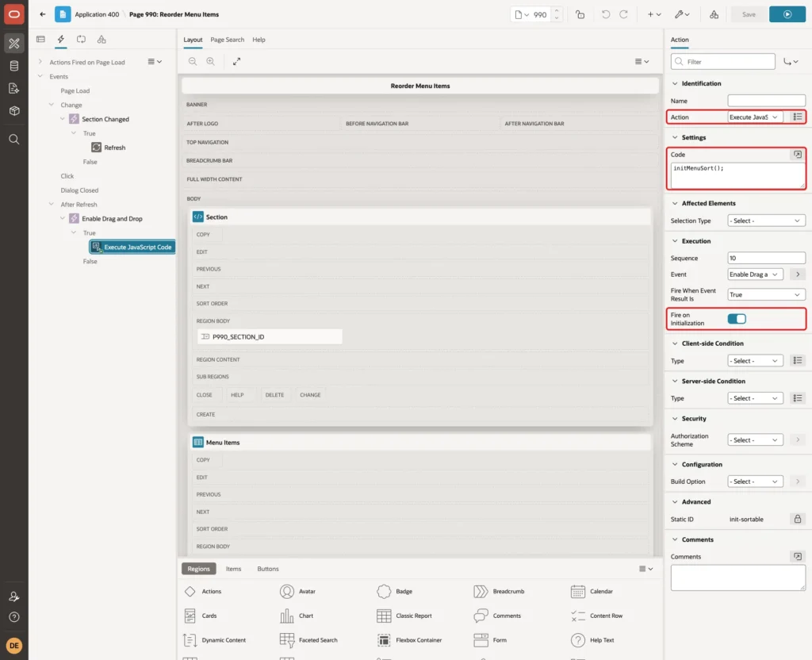Collapse the Identification section
The height and width of the screenshot is (660, 812).
[675, 83]
